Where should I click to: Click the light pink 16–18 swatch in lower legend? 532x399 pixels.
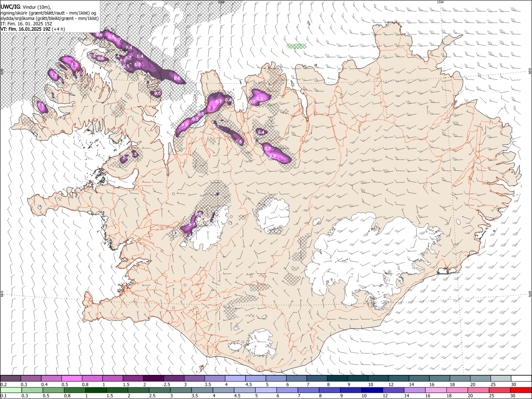tap(435, 390)
